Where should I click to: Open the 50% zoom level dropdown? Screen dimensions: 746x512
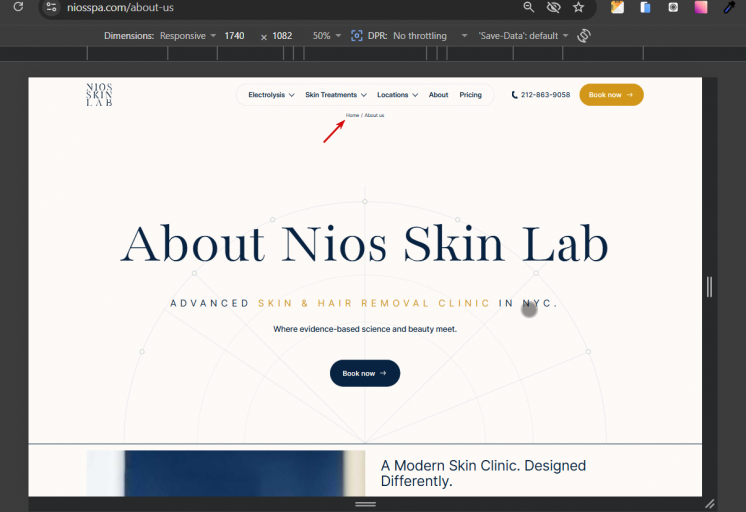[326, 36]
